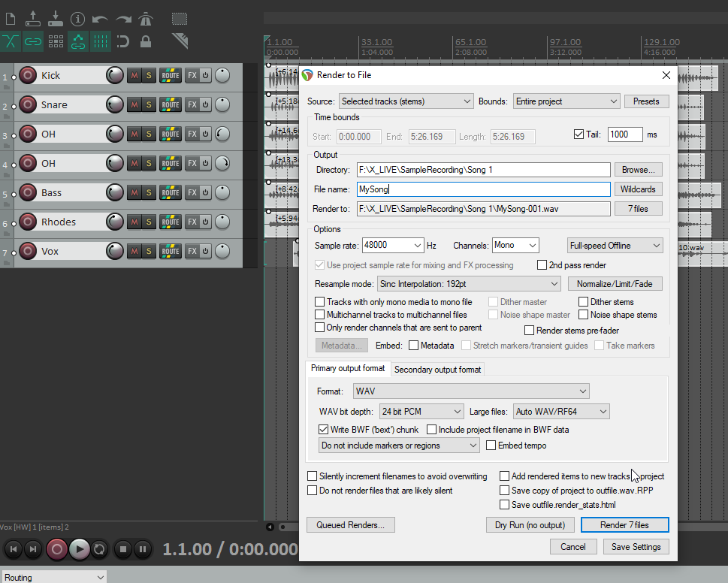Arm the Kick track for recording
728x583 pixels.
pos(28,75)
